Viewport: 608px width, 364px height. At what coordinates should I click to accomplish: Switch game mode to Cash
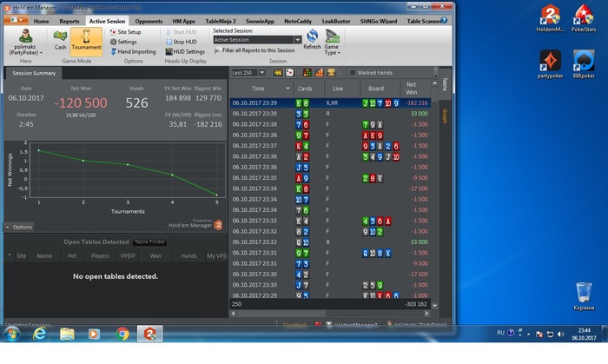click(60, 40)
